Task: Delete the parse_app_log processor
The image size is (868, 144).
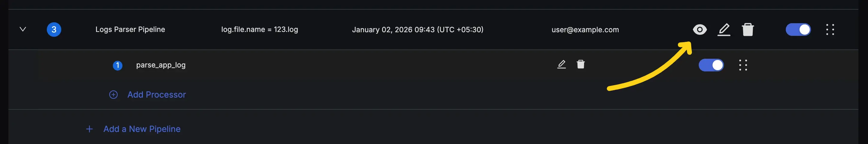Action: 580,64
